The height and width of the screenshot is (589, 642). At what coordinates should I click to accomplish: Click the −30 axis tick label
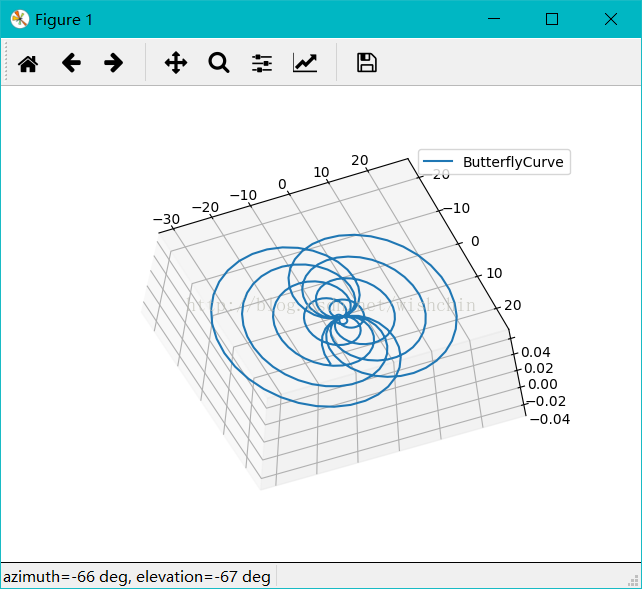tap(166, 219)
